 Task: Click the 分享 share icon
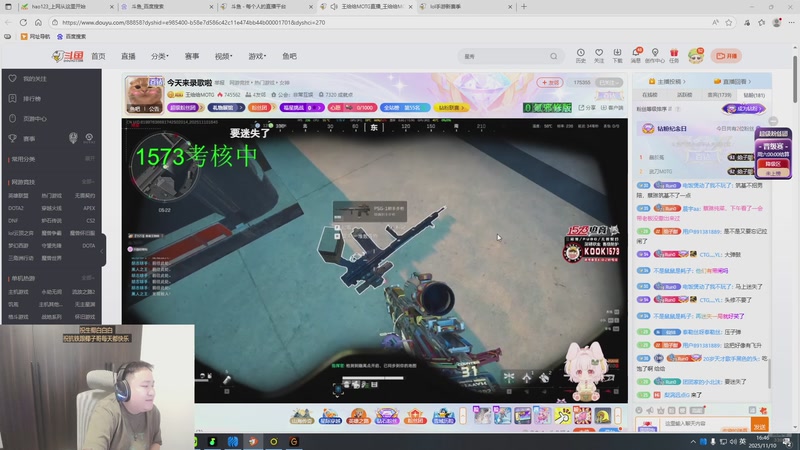click(x=587, y=108)
